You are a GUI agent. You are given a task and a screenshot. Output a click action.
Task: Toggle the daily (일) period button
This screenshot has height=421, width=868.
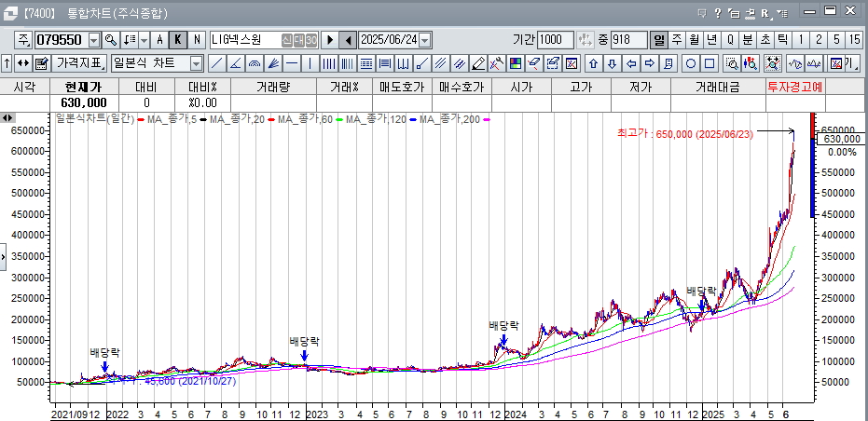coord(658,40)
